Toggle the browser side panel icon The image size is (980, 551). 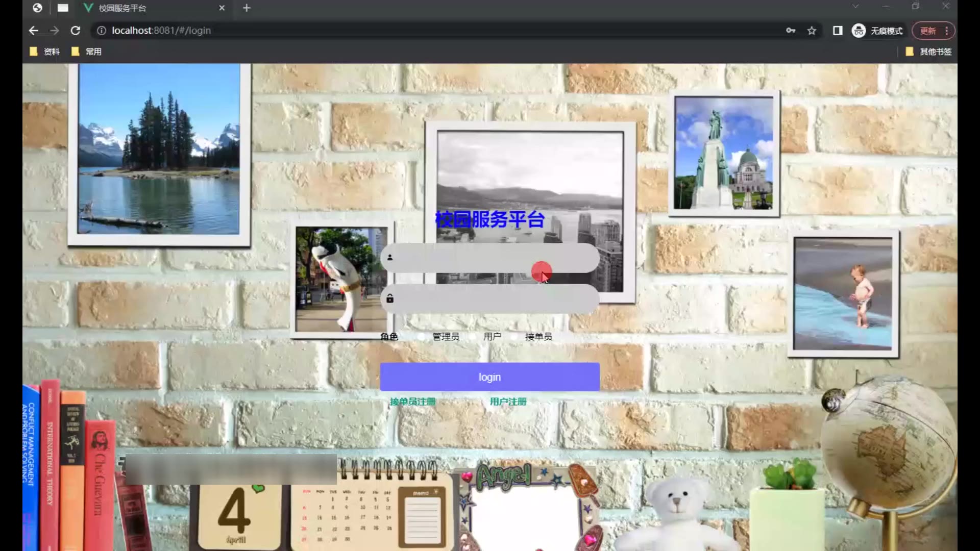[838, 31]
